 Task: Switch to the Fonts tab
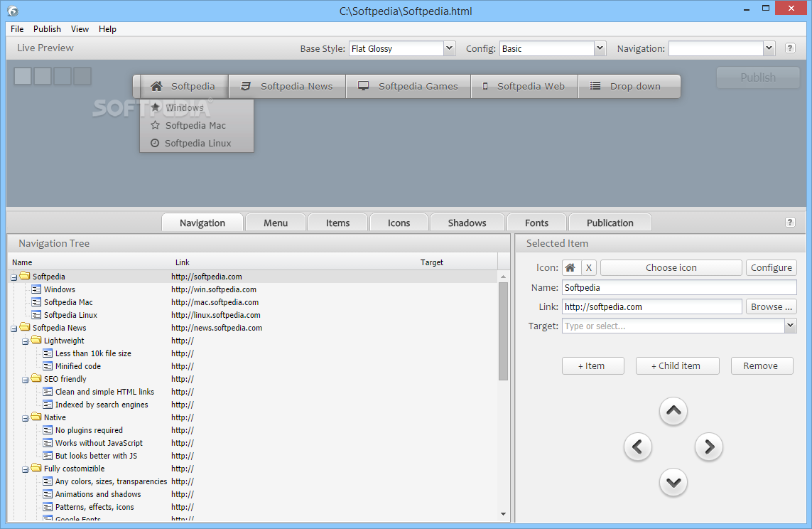[x=536, y=223]
